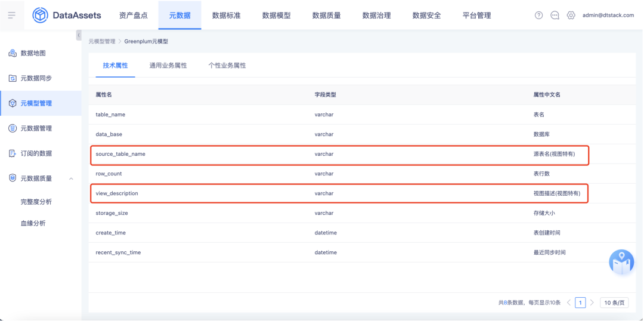
Task: Open the 资产盘点 top menu
Action: pos(134,16)
